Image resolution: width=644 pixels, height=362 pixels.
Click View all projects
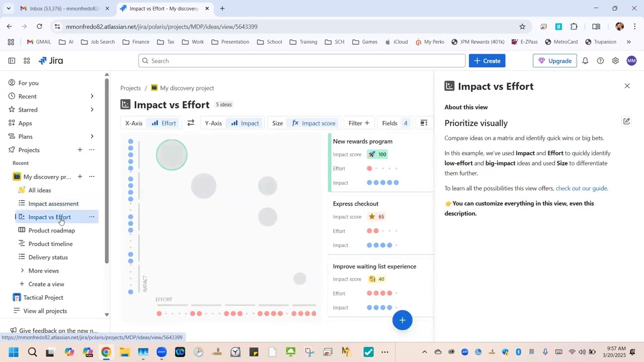(45, 311)
